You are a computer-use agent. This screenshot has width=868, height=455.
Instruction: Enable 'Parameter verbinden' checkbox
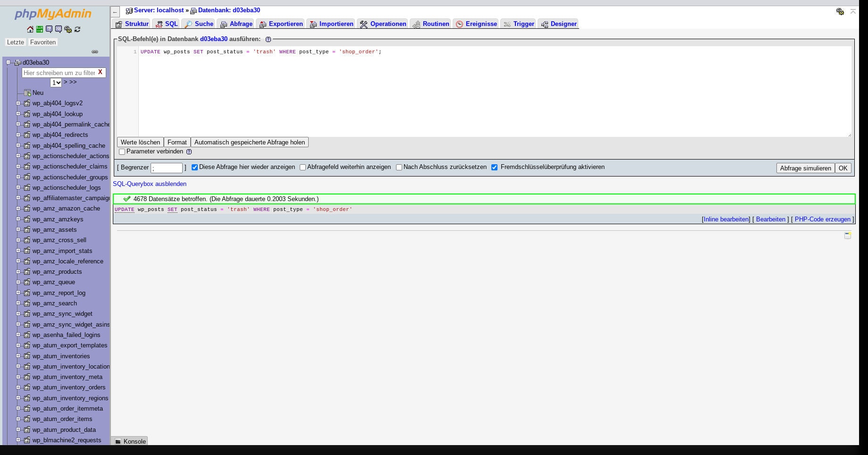(x=122, y=152)
